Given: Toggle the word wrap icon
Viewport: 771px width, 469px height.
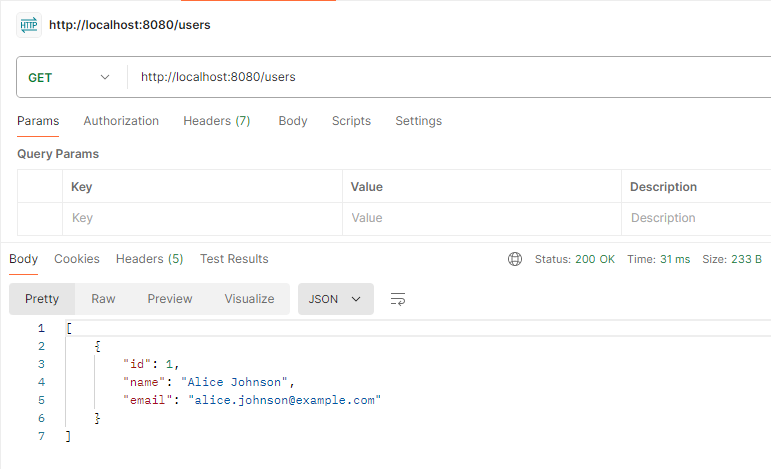Looking at the screenshot, I should coord(398,299).
